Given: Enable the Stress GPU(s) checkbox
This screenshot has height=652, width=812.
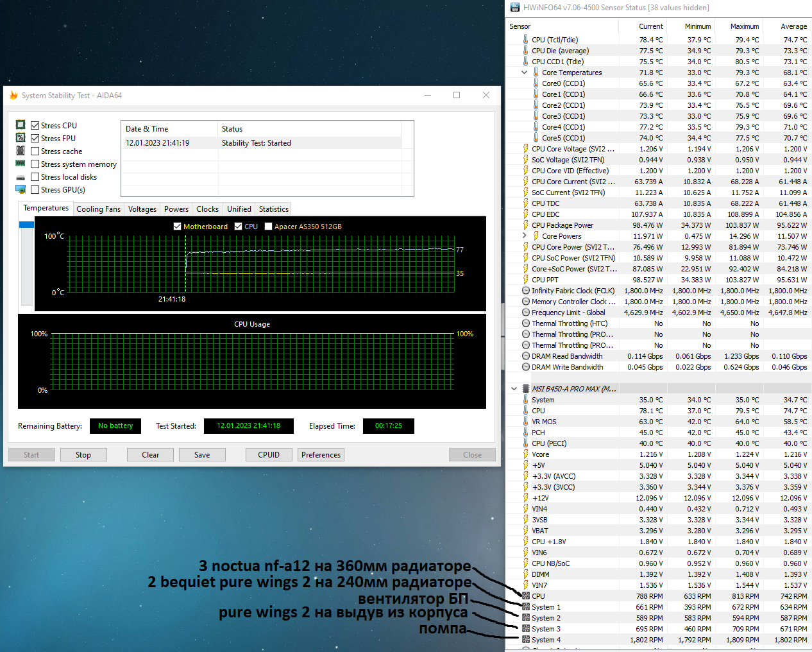Looking at the screenshot, I should click(x=35, y=190).
